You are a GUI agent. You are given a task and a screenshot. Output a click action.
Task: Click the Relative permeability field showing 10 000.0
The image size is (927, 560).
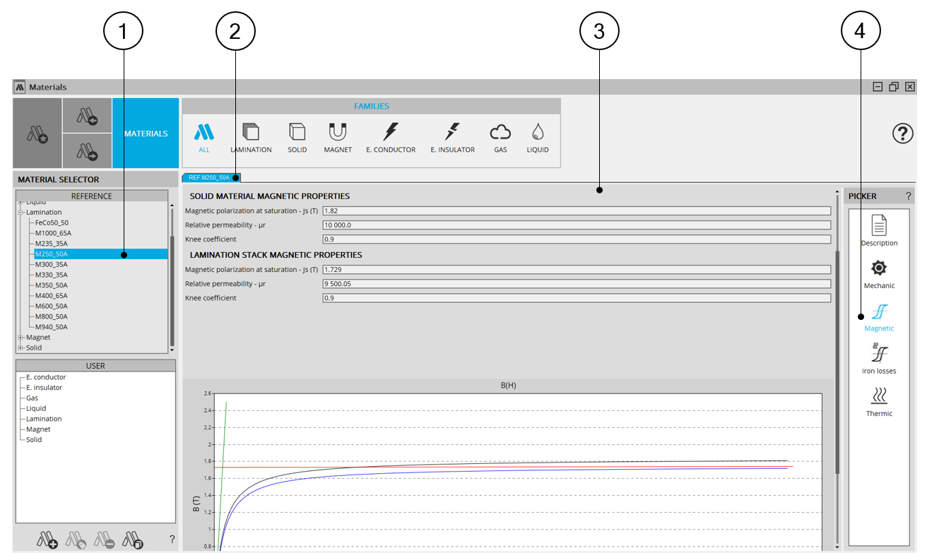click(x=576, y=225)
